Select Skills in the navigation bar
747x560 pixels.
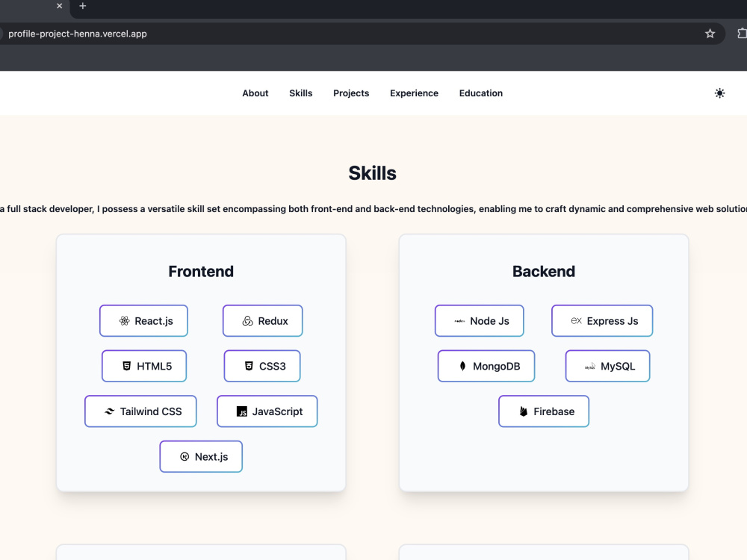click(x=301, y=93)
